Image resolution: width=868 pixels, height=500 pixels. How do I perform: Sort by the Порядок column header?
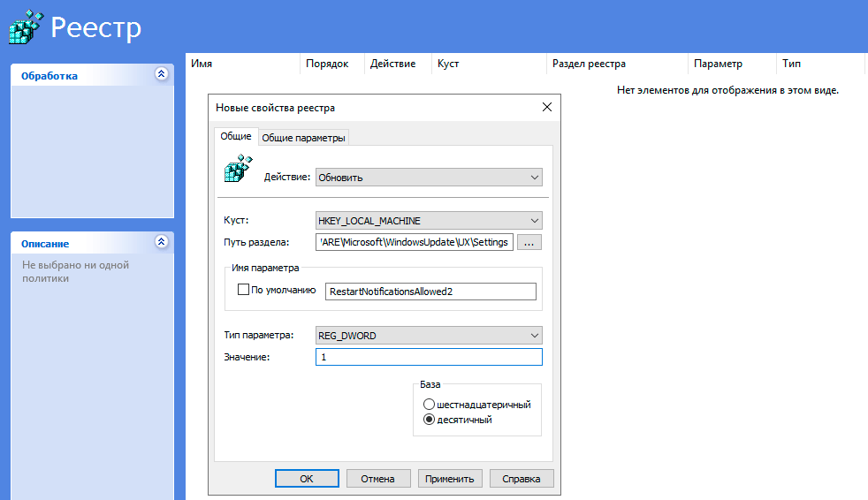click(x=332, y=64)
